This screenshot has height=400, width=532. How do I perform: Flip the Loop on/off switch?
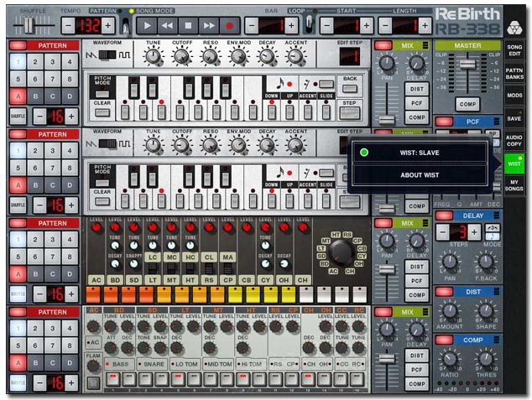click(310, 24)
